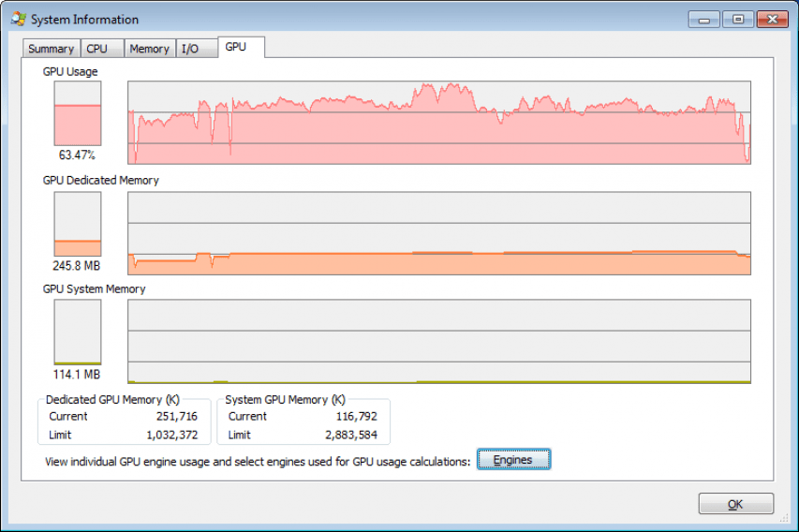Click the GPU Usage percentage bar gauge
Screen dimensions: 799x532
(x=78, y=113)
